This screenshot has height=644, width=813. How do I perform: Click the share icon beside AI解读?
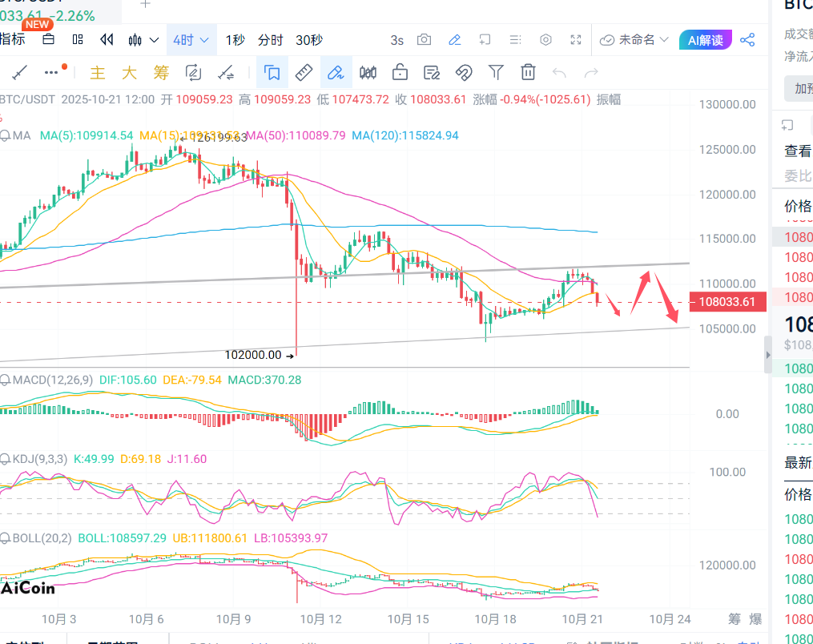747,40
